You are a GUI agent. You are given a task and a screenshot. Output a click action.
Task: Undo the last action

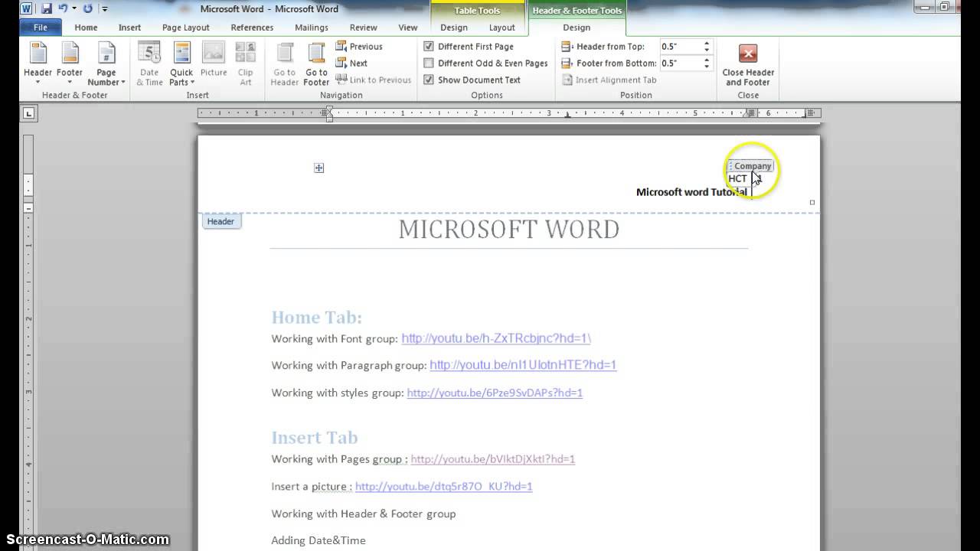coord(64,8)
